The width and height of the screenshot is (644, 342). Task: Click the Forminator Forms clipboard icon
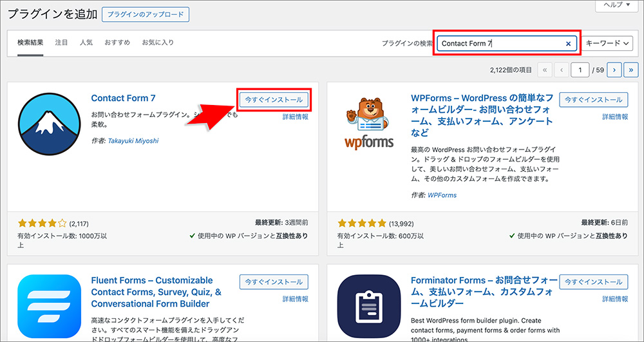(x=369, y=305)
